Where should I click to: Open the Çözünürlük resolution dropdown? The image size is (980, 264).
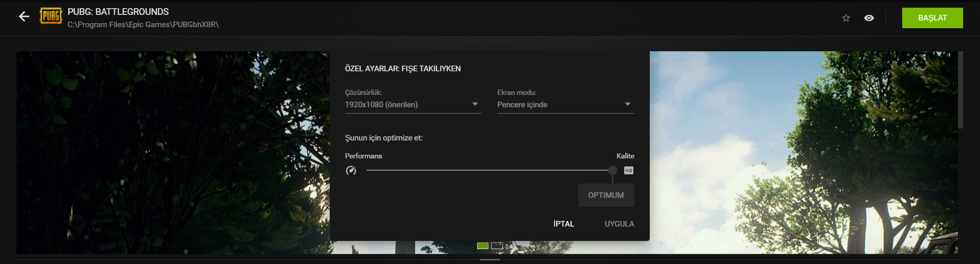(413, 105)
